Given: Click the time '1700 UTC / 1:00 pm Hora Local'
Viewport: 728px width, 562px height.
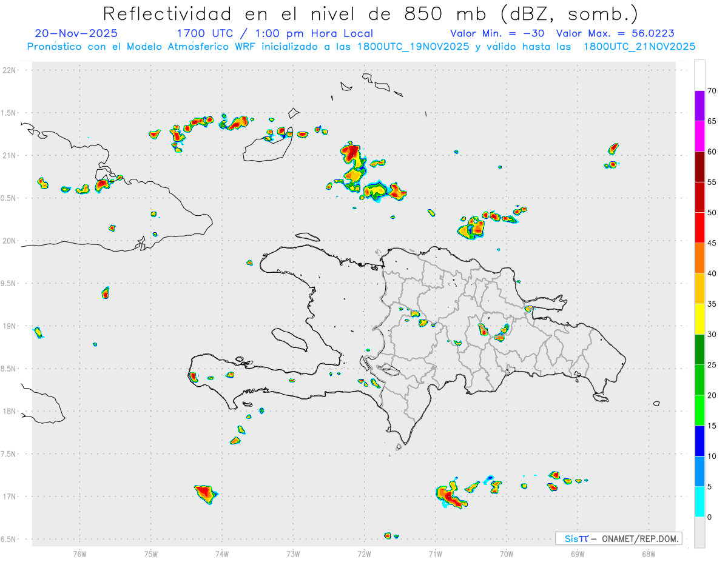Looking at the screenshot, I should pyautogui.click(x=275, y=33).
